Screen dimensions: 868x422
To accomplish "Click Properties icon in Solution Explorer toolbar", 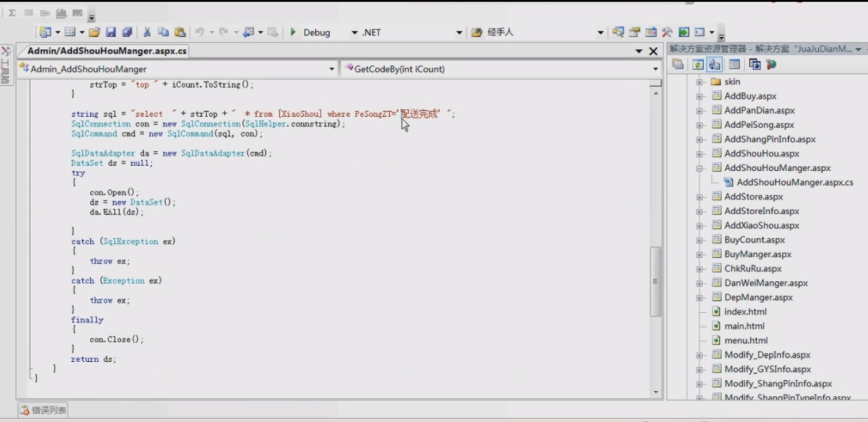I will click(x=678, y=64).
